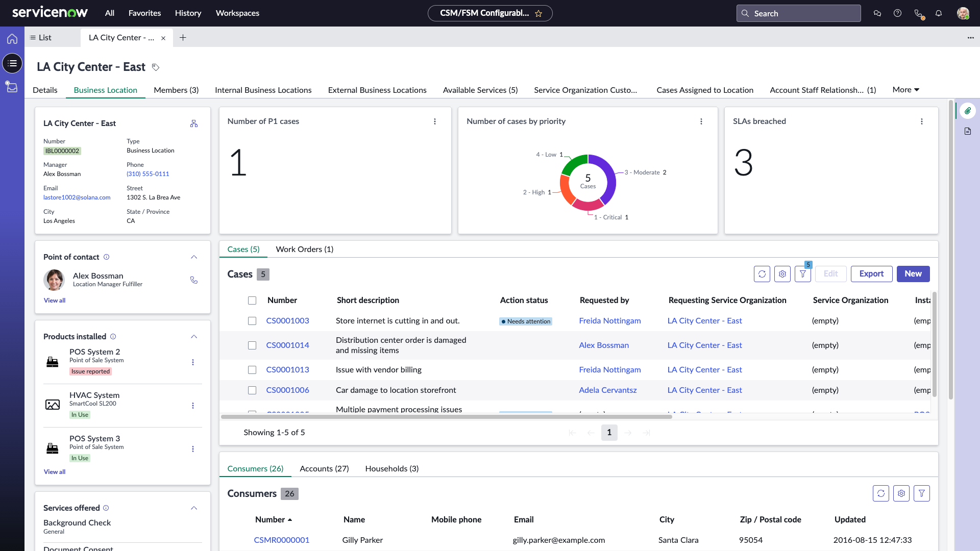Viewport: 980px width, 551px height.
Task: Open options for HVAC System
Action: coord(193,406)
